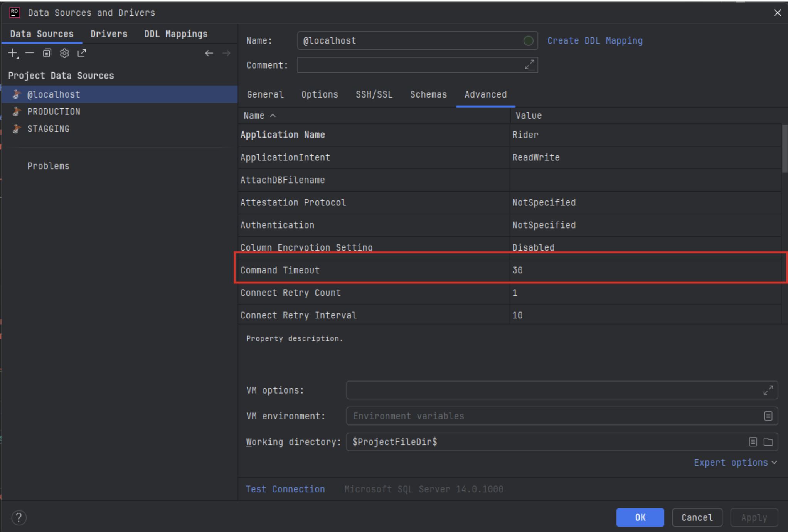Click the export data source arrow icon
788x532 pixels.
82,53
